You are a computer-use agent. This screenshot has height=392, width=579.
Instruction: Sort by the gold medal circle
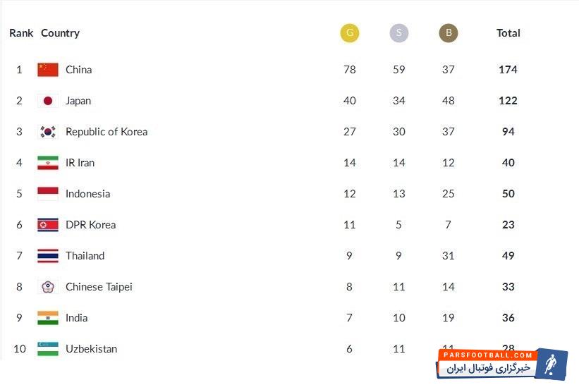click(x=349, y=33)
